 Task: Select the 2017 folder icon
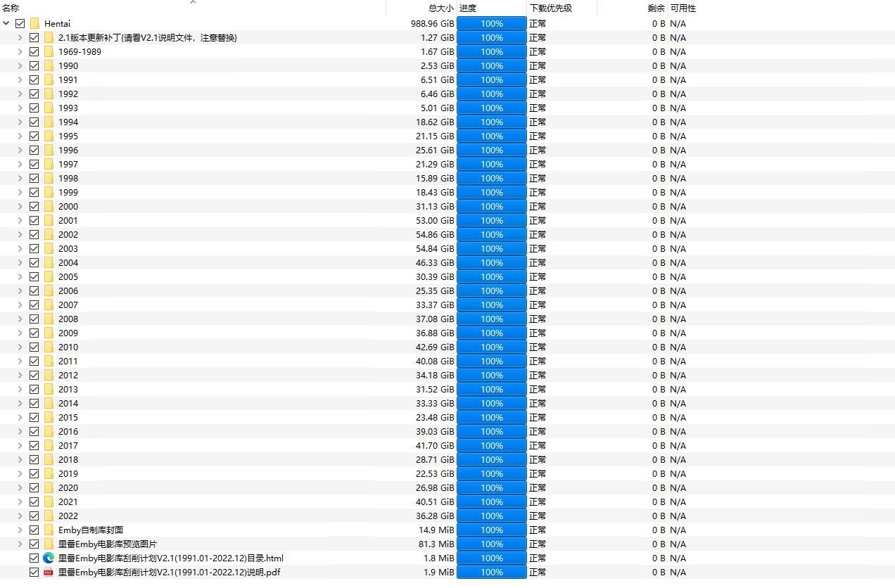[x=49, y=445]
